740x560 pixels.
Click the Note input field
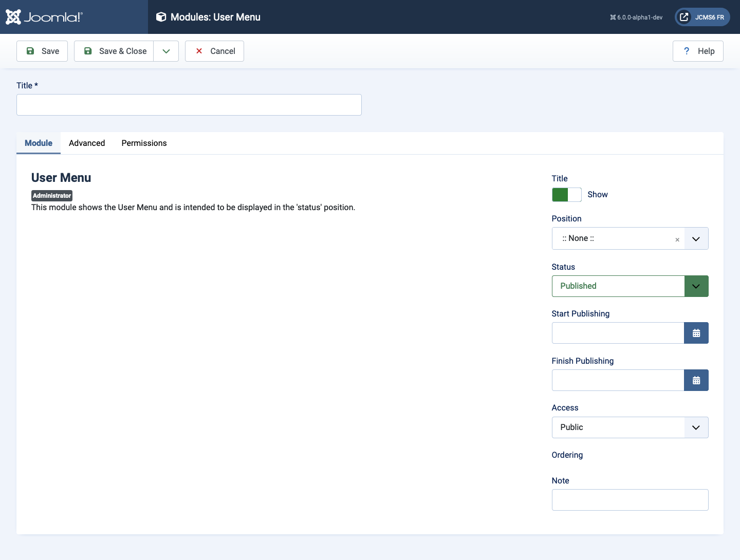pyautogui.click(x=630, y=500)
